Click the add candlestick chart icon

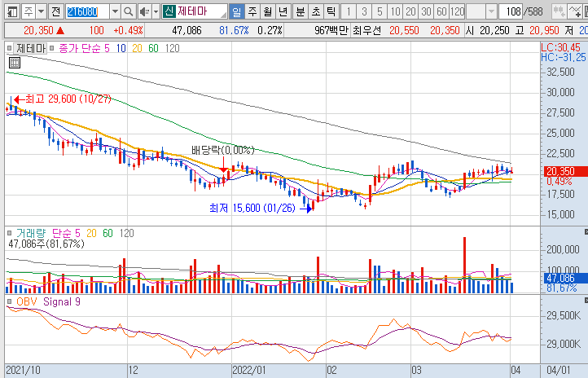click(559, 12)
